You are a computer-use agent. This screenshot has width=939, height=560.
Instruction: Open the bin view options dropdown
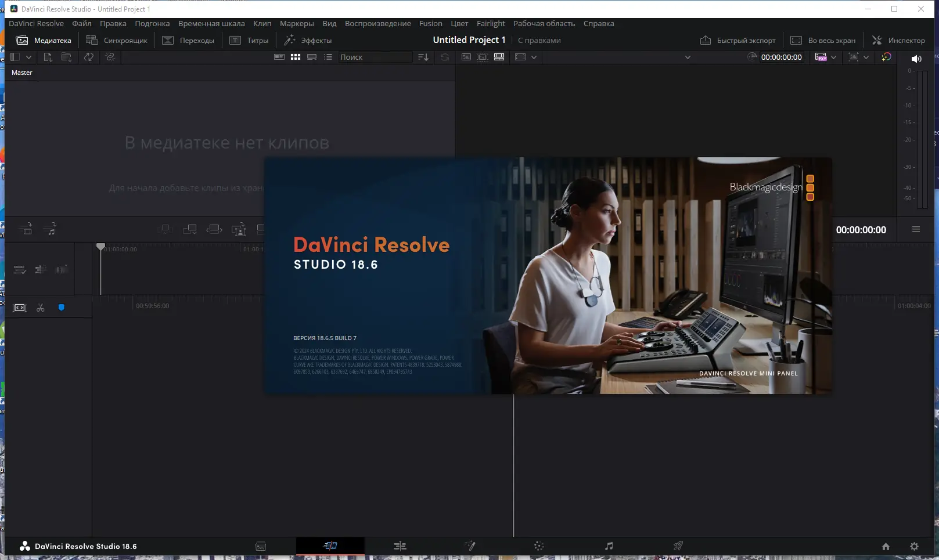coord(28,57)
